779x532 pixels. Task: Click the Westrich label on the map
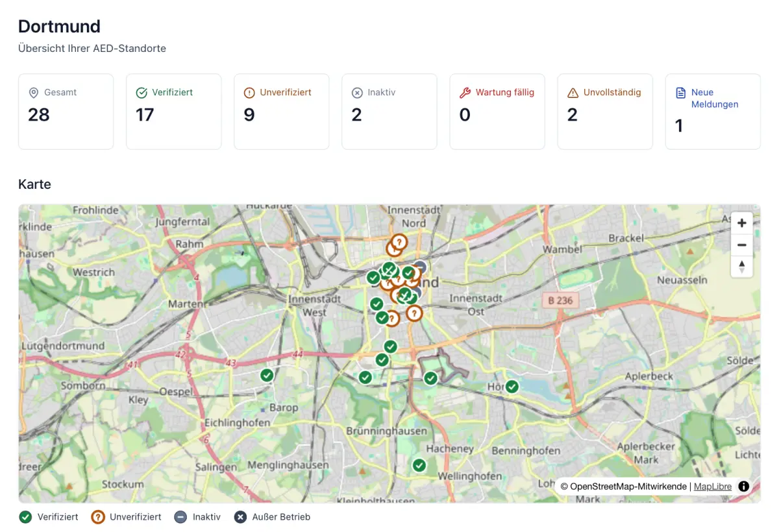94,272
